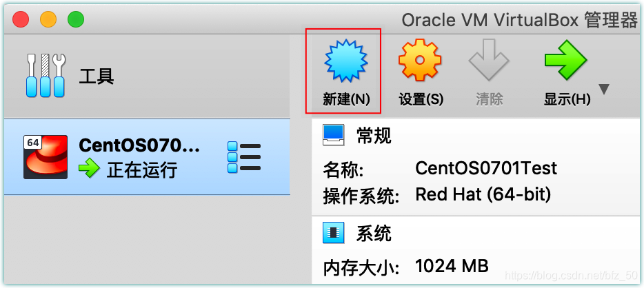Click the General (常规) monitor icon
Image resolution: width=644 pixels, height=288 pixels.
coord(333,135)
